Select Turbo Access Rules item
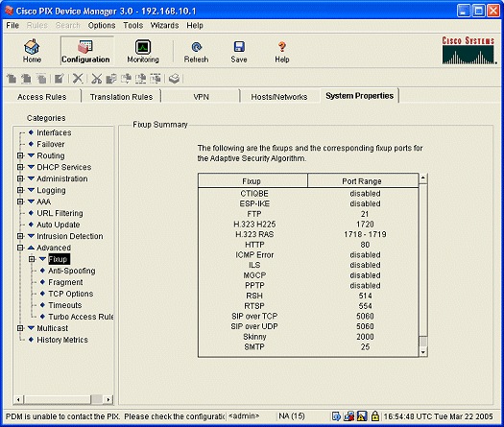This screenshot has height=427, width=504. [x=81, y=317]
